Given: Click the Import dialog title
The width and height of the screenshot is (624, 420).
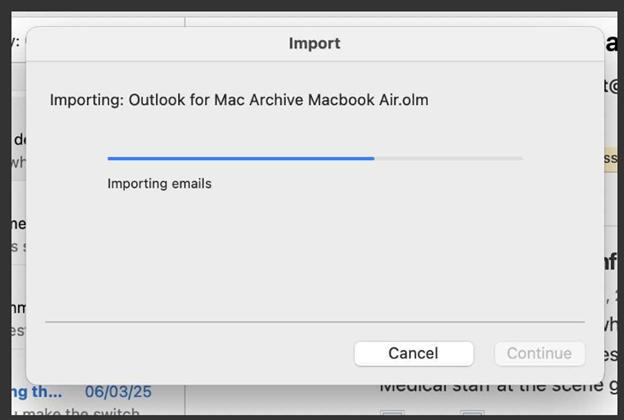Looking at the screenshot, I should tap(314, 43).
